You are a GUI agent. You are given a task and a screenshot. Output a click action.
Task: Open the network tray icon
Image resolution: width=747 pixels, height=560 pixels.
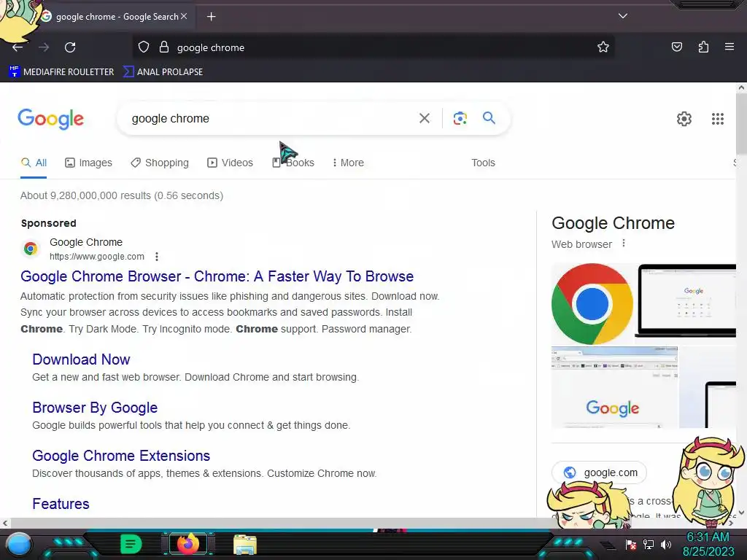[x=649, y=544]
